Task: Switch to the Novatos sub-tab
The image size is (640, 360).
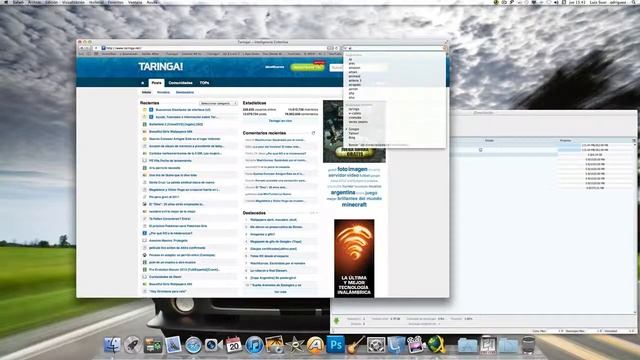Action: pos(163,92)
